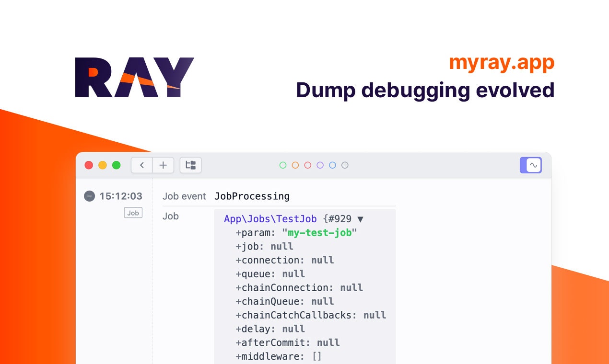This screenshot has height=364, width=609.
Task: Click the +queue: null line
Action: (x=270, y=274)
